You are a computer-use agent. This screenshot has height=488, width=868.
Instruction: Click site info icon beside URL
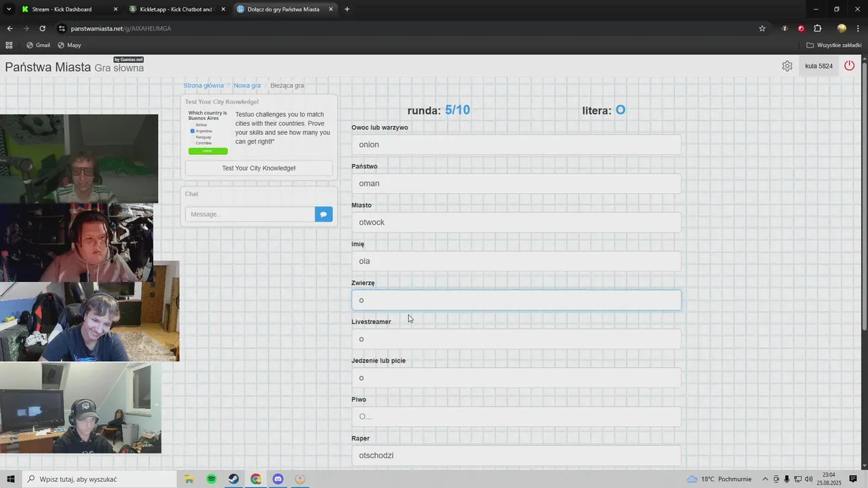click(x=62, y=28)
